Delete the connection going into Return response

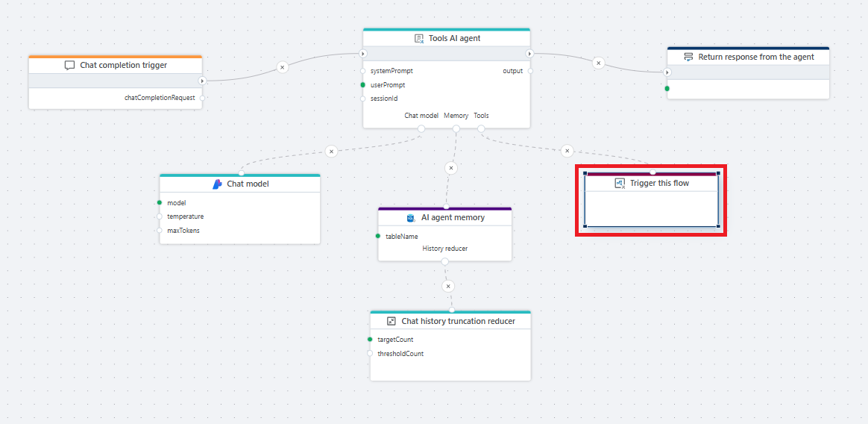tap(598, 63)
